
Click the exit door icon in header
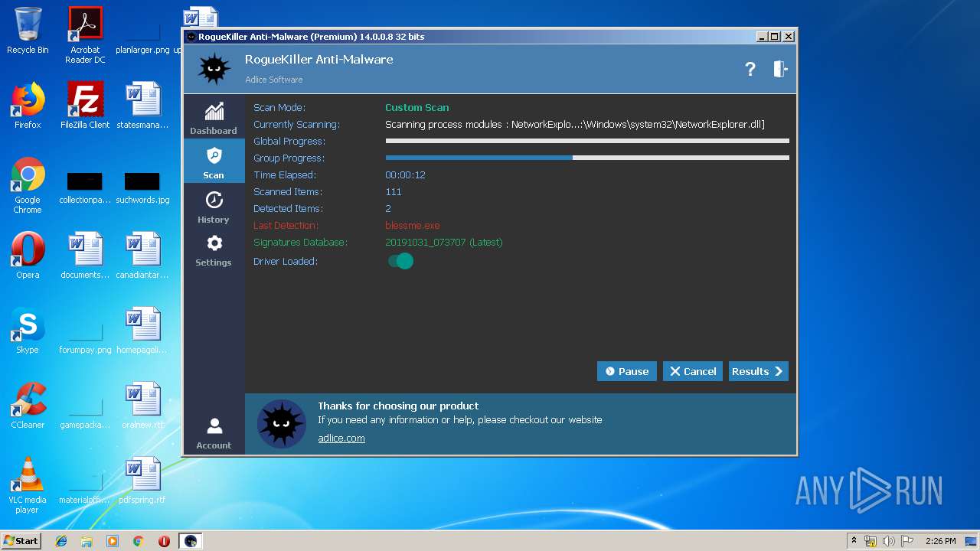coord(780,69)
